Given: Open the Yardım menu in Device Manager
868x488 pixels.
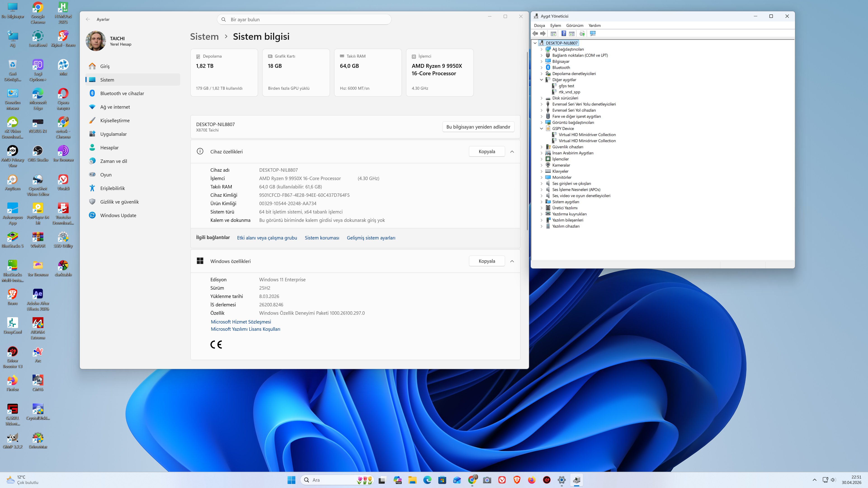Looking at the screenshot, I should point(594,26).
